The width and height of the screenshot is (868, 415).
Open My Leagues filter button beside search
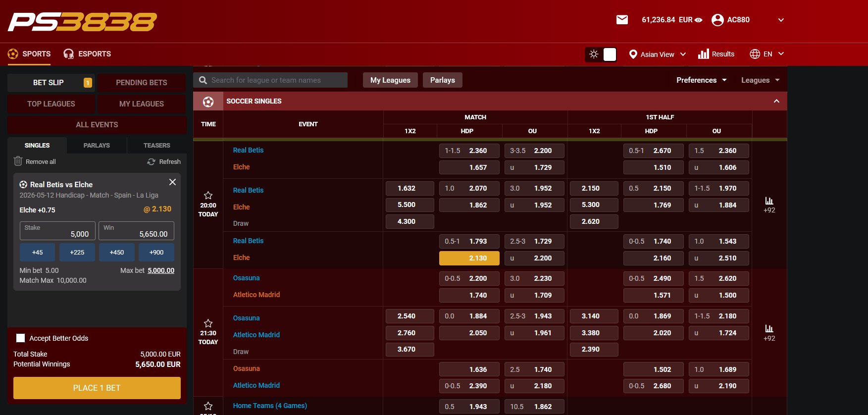click(390, 80)
